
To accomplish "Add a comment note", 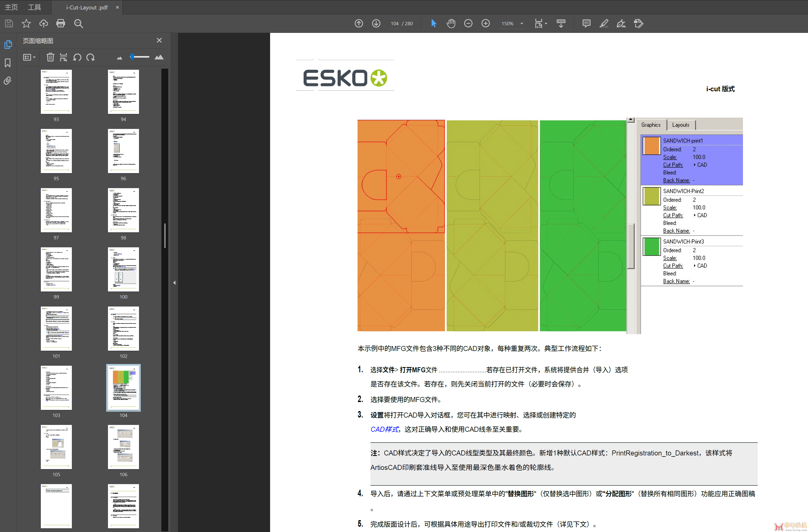I will click(586, 23).
